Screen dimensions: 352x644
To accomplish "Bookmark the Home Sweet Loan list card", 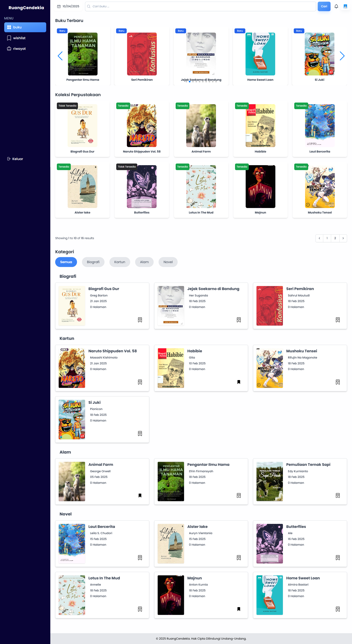I will 338,609.
